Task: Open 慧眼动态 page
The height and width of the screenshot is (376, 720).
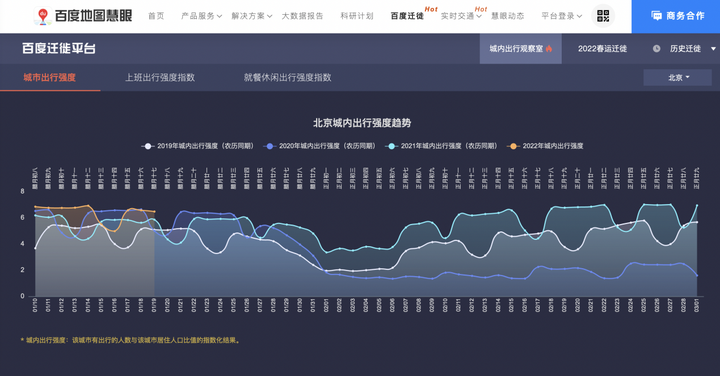Action: (x=507, y=16)
